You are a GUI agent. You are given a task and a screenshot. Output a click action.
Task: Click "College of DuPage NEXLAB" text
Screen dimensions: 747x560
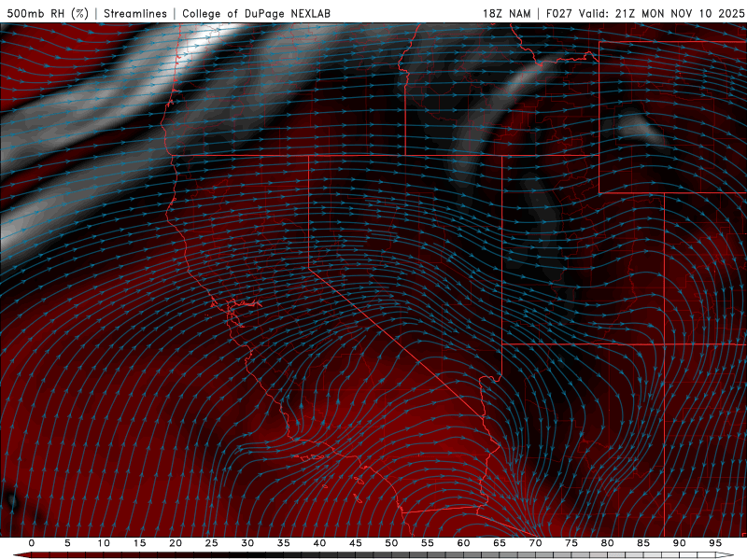point(256,13)
